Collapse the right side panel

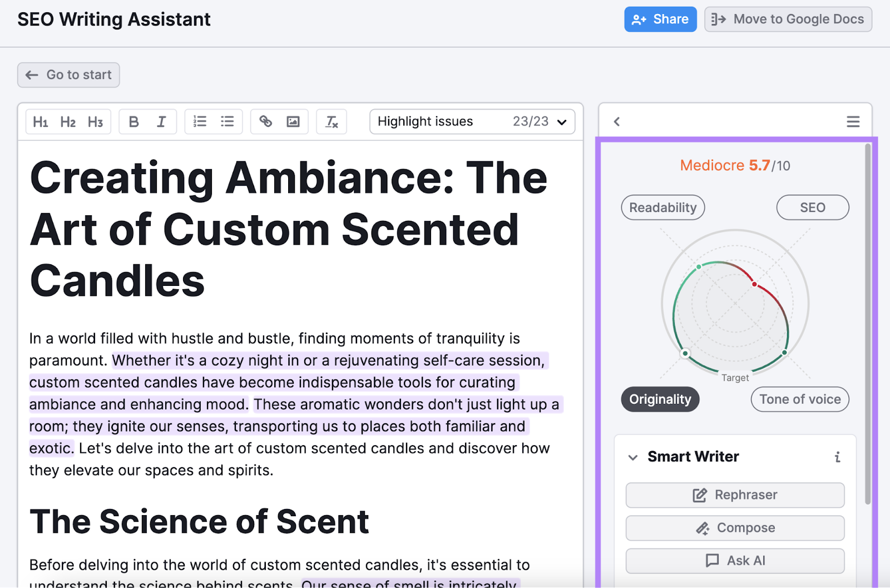point(616,121)
